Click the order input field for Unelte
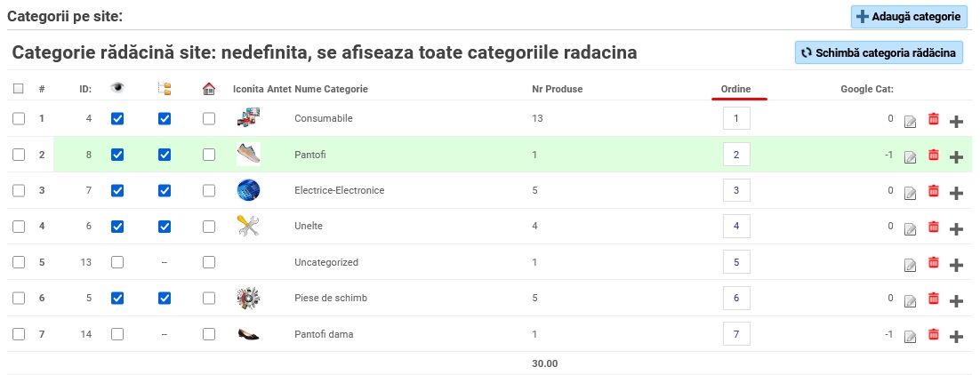 click(736, 226)
